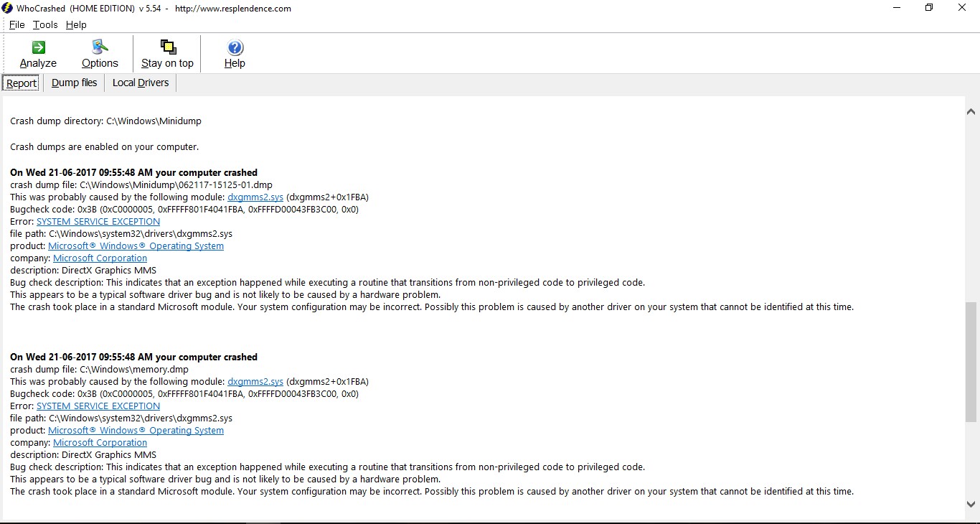Click second Microsoft Corporation company link

point(100,443)
